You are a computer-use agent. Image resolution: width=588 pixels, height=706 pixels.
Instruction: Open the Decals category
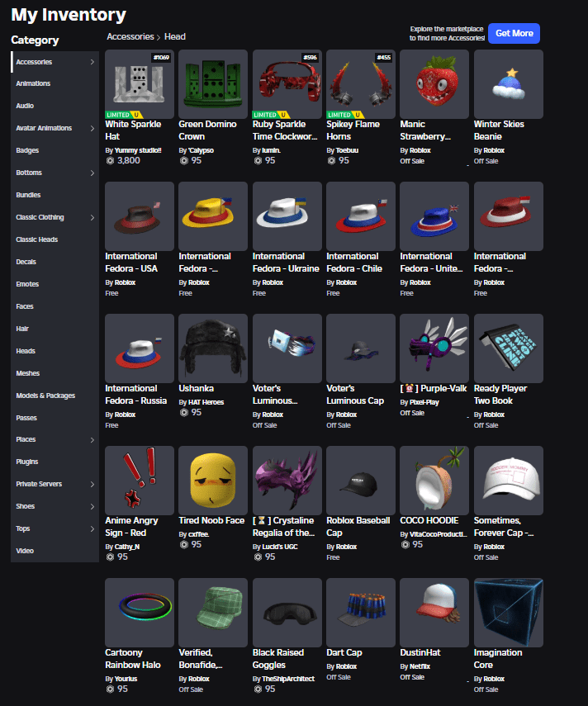(x=55, y=262)
